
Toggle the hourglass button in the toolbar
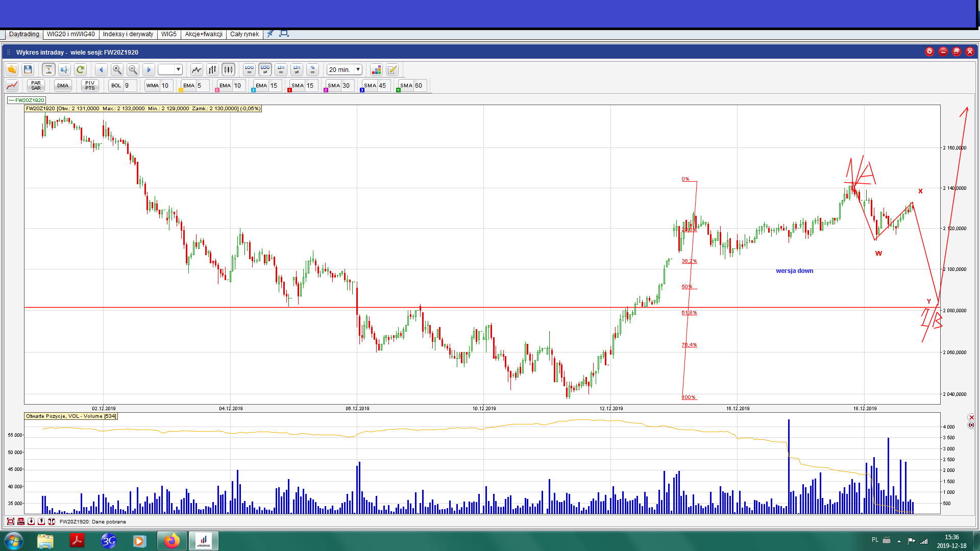(x=48, y=69)
